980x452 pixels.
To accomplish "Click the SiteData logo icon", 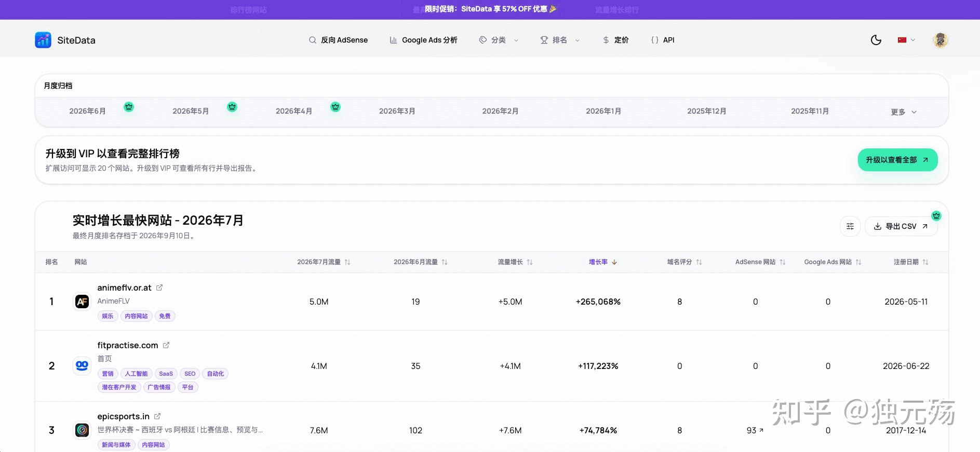I will click(43, 40).
